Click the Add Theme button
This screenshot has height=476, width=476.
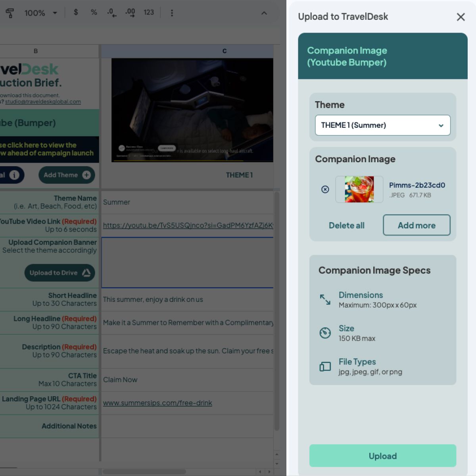[67, 175]
